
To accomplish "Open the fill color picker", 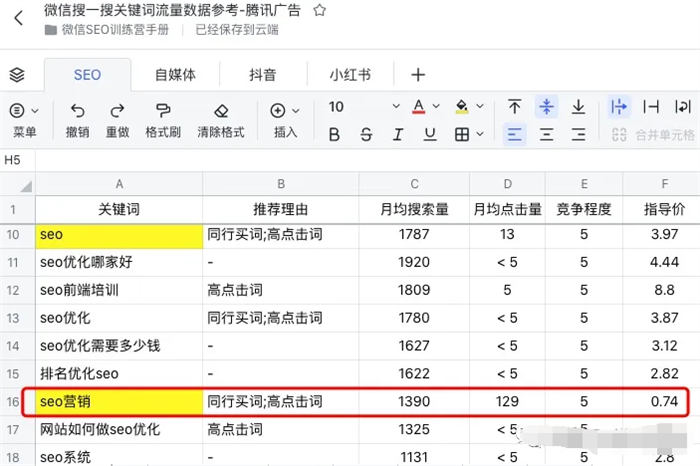I will point(469,107).
